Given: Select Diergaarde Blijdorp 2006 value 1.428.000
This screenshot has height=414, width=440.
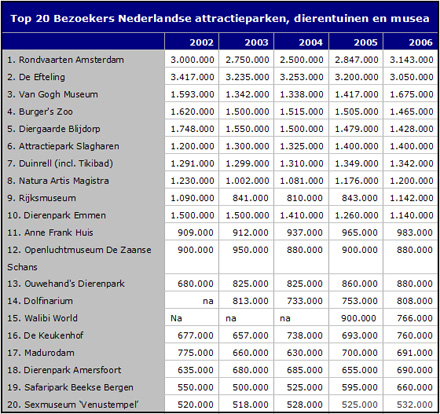Looking at the screenshot, I should coord(412,129).
